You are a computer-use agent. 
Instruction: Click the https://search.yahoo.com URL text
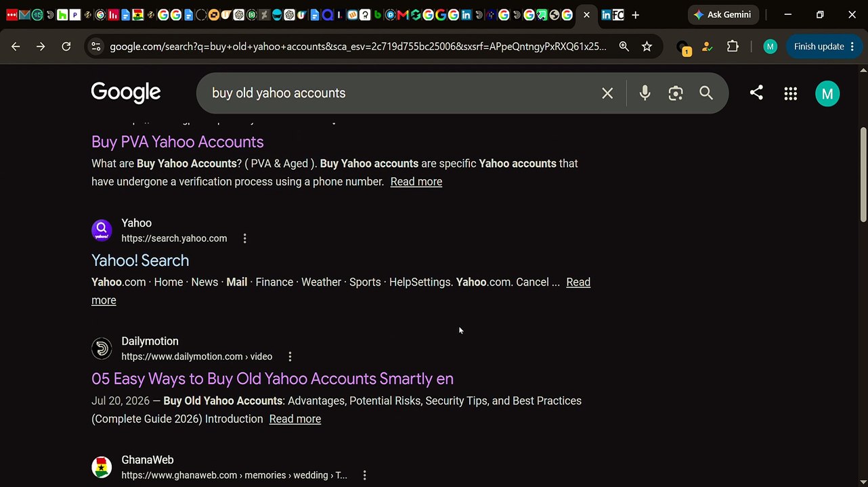pos(174,238)
